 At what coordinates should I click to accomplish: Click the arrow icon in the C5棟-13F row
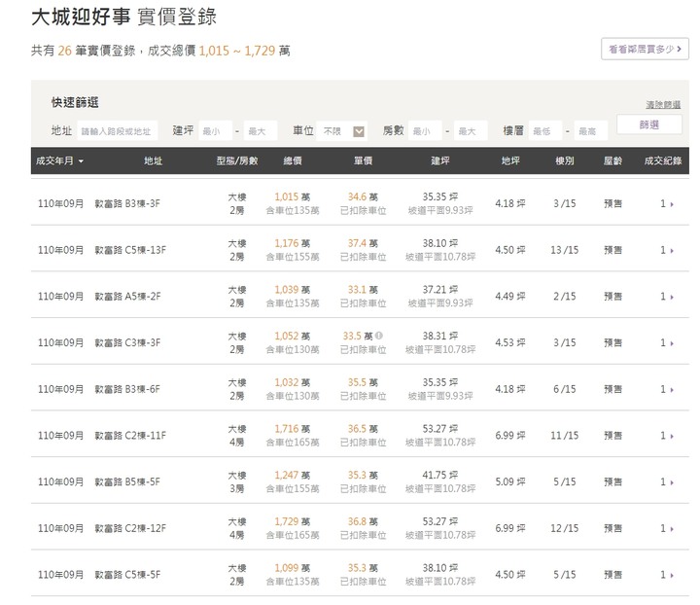coord(670,250)
